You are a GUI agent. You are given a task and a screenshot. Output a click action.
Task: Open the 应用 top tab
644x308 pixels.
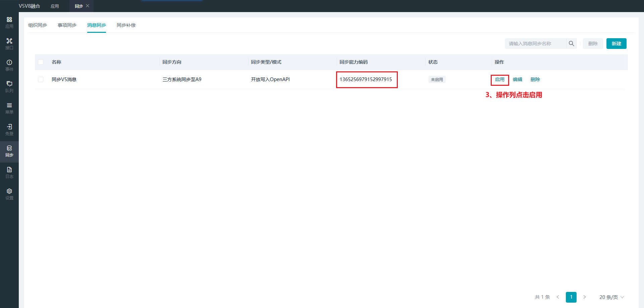(55, 6)
